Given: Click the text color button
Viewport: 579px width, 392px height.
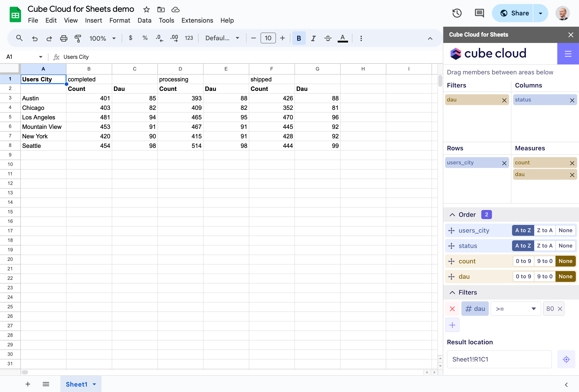Looking at the screenshot, I should pyautogui.click(x=343, y=38).
